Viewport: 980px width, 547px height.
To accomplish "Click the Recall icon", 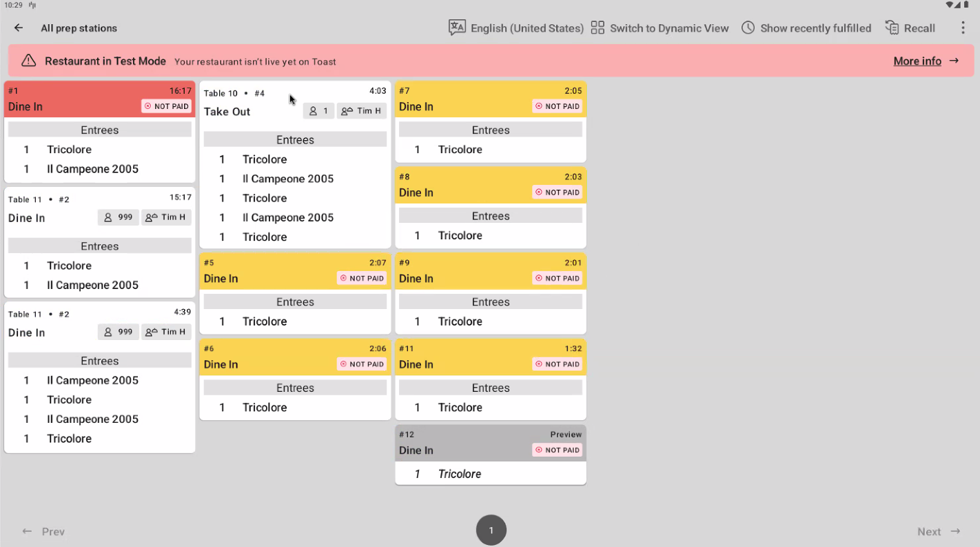I will pos(892,28).
